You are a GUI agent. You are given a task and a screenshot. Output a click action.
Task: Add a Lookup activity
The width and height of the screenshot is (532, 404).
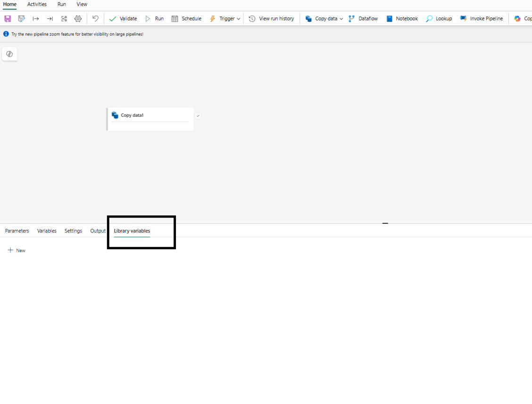[x=439, y=19]
